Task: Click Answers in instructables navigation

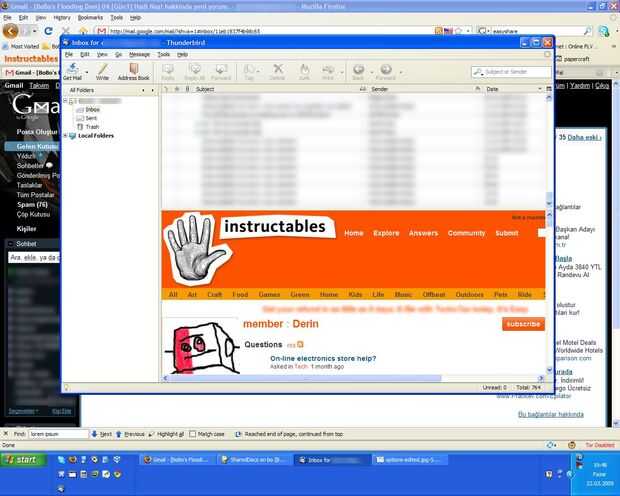Action: [x=423, y=233]
